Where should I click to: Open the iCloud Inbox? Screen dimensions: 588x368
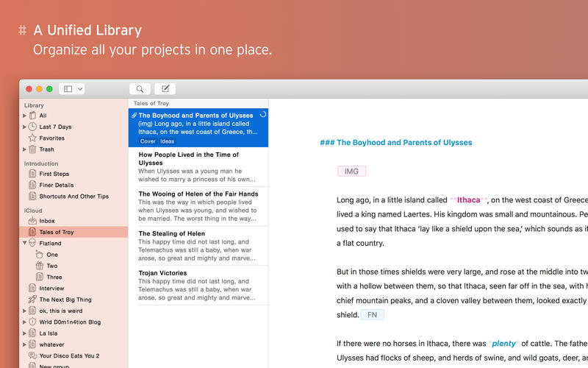(x=47, y=221)
